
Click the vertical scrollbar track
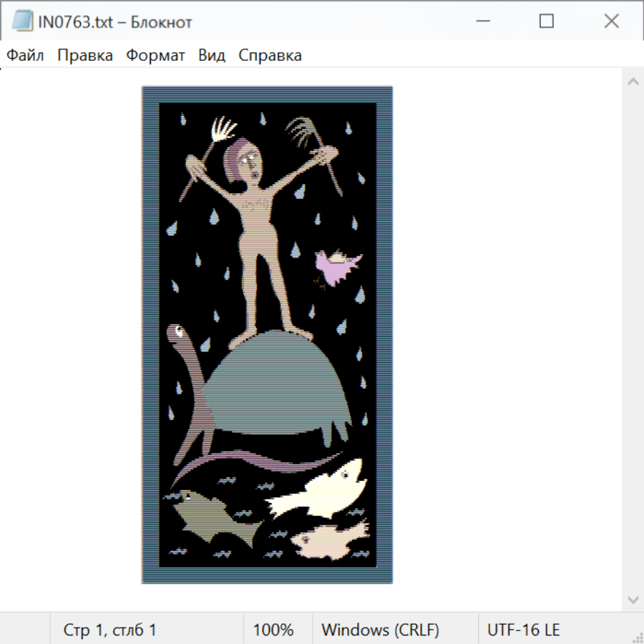(x=633, y=340)
